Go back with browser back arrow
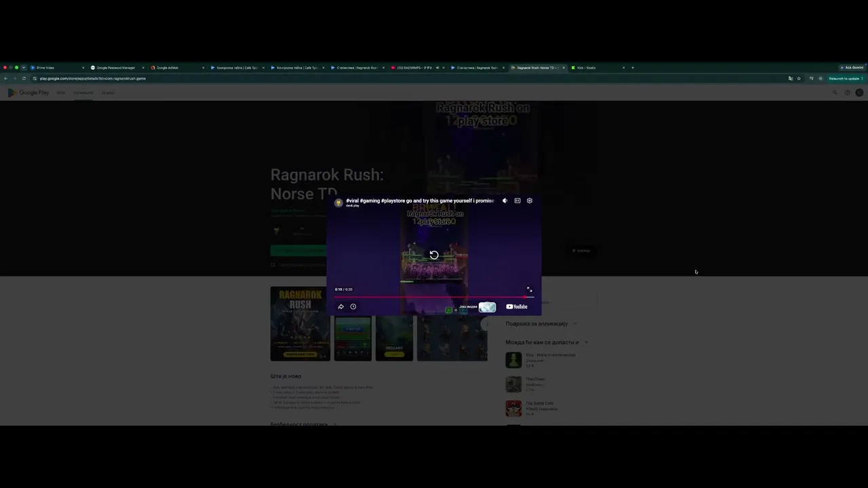Image resolution: width=868 pixels, height=488 pixels. pos(5,79)
